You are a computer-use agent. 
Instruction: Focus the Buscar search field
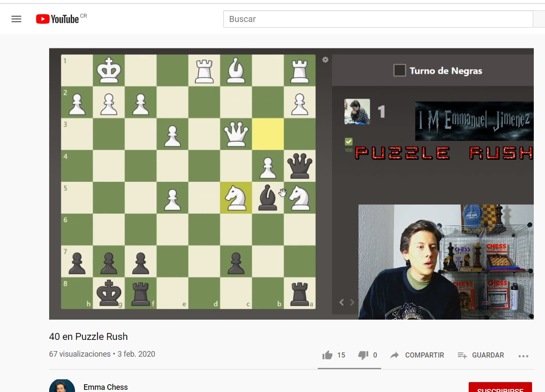pos(378,19)
